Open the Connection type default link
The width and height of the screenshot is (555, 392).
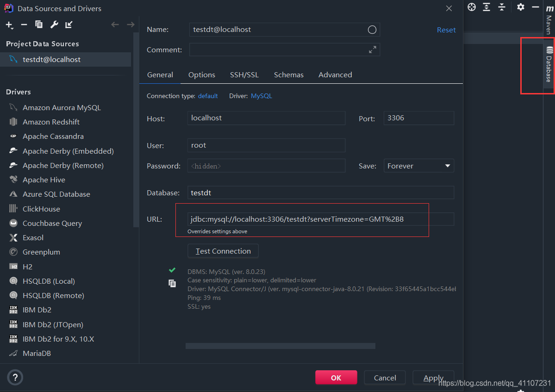click(208, 96)
